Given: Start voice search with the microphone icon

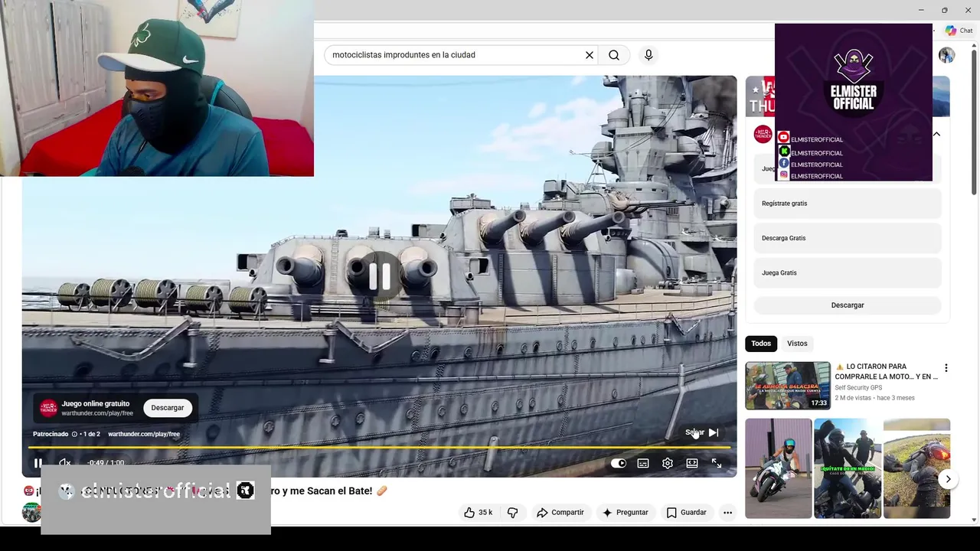Looking at the screenshot, I should (648, 55).
